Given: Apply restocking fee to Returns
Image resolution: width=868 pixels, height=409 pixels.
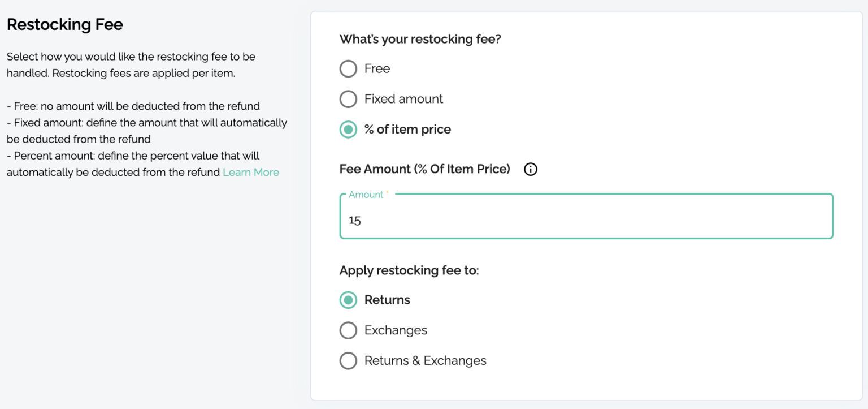Looking at the screenshot, I should pos(348,300).
